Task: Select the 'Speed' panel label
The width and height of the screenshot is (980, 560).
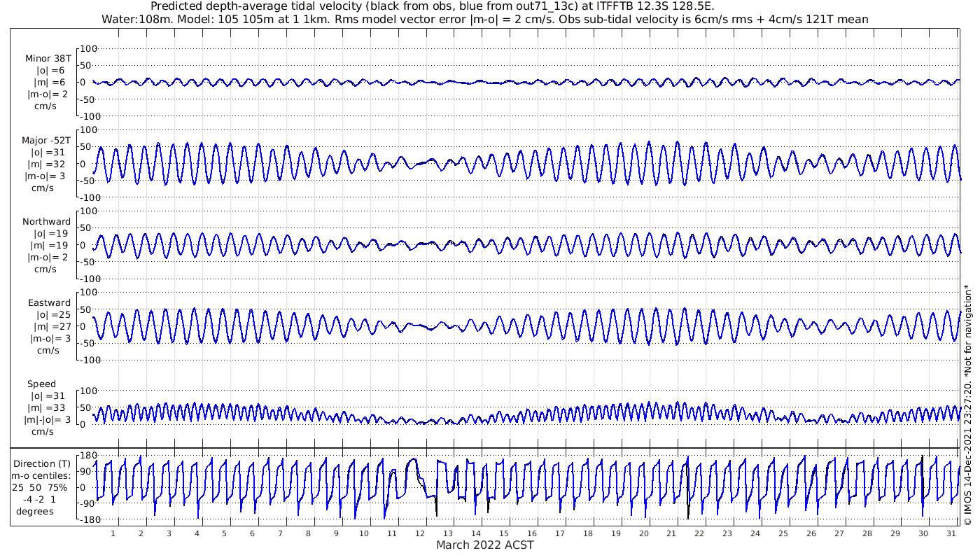Action: pos(41,384)
